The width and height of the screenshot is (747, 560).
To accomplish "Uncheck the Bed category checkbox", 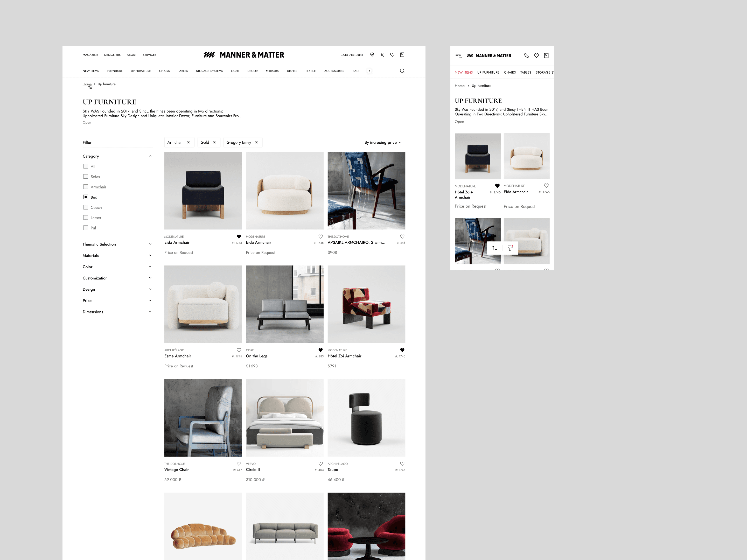I will (x=86, y=197).
